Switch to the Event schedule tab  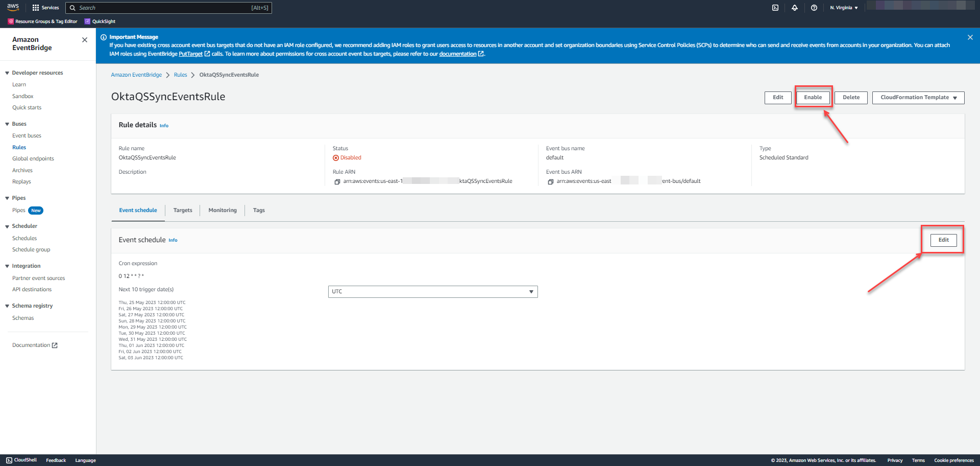tap(138, 211)
